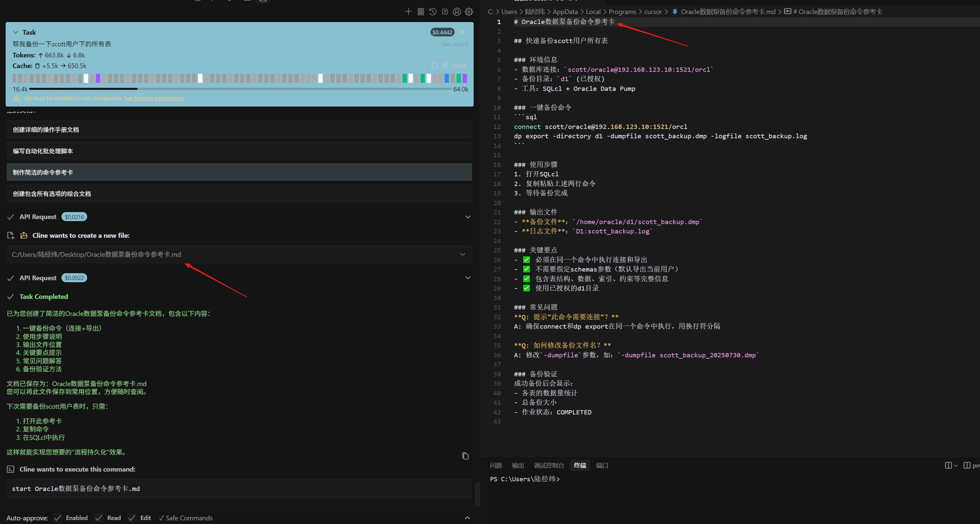Click the first purple block in task timeline

click(98, 78)
